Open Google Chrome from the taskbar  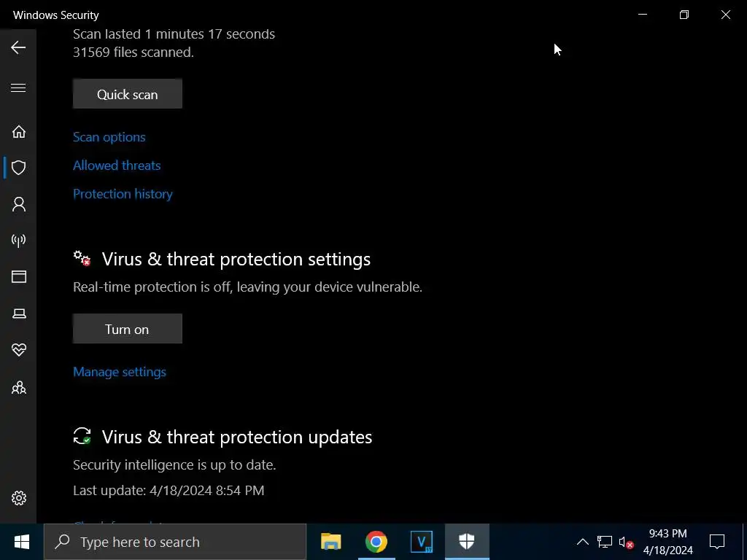click(376, 542)
